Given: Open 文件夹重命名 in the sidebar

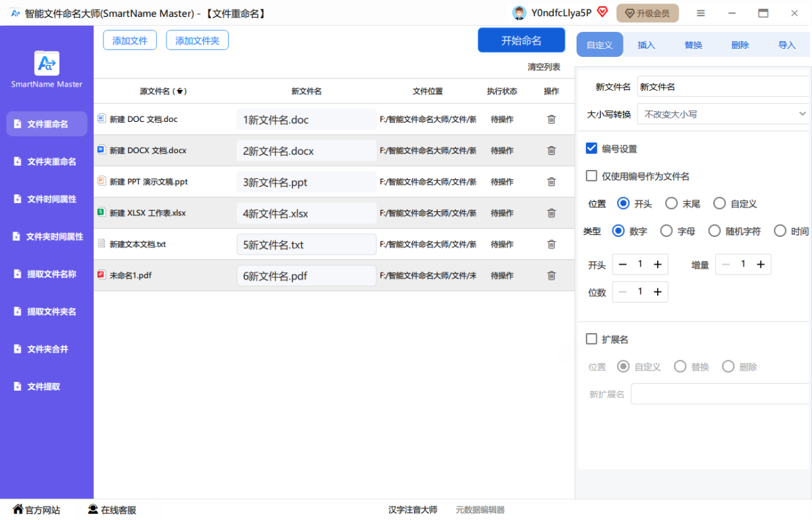Looking at the screenshot, I should [x=51, y=162].
